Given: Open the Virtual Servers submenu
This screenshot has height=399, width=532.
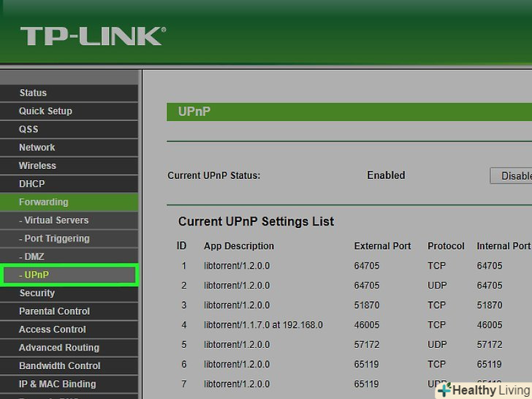Looking at the screenshot, I should click(69, 221).
